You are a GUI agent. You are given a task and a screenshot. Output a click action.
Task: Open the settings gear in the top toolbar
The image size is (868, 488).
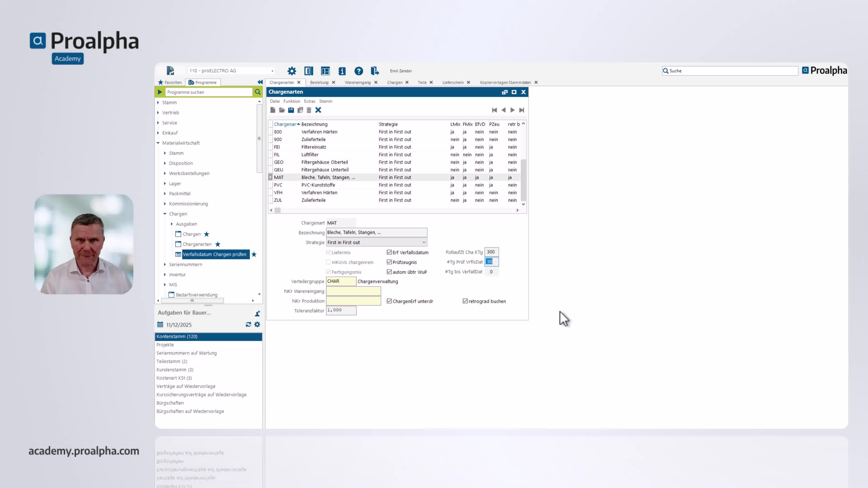pos(291,71)
